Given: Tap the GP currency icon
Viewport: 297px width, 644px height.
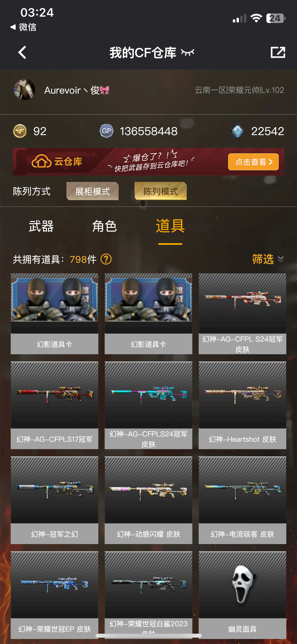Looking at the screenshot, I should point(106,131).
